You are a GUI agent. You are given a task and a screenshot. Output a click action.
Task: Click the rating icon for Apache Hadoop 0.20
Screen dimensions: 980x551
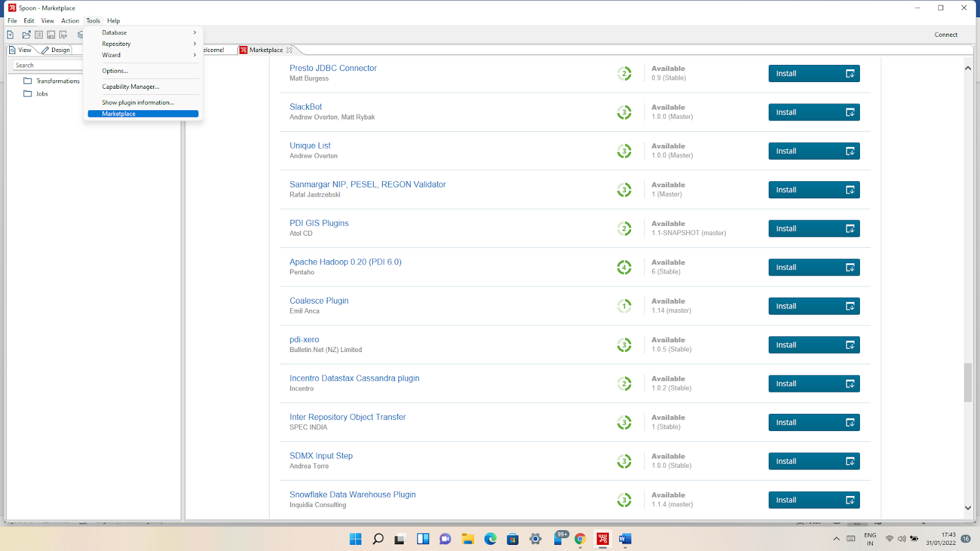[624, 268]
